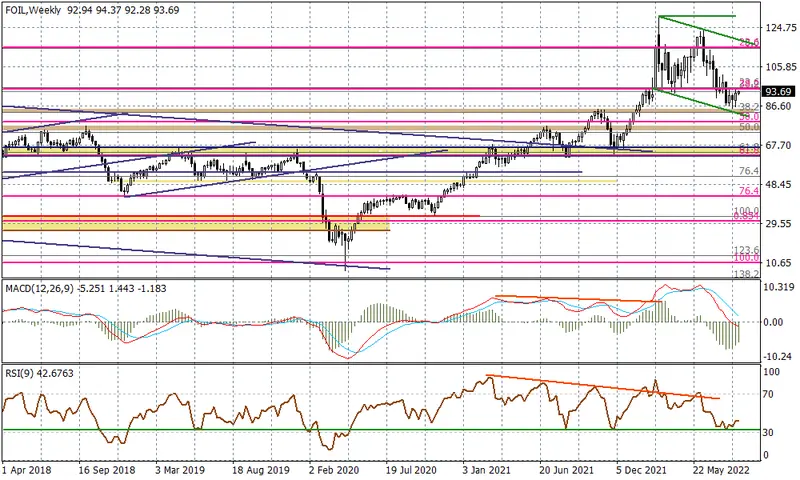Select the green horizontal line at chart top
The image size is (800, 480).
(697, 16)
